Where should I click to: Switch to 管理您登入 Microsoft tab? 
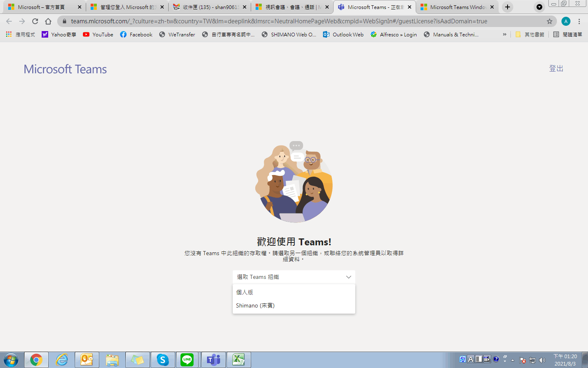[127, 7]
